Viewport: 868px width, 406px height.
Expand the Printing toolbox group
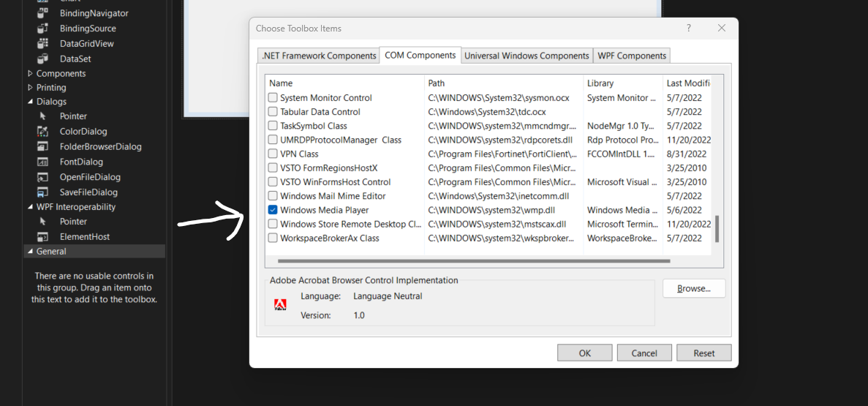tap(30, 88)
